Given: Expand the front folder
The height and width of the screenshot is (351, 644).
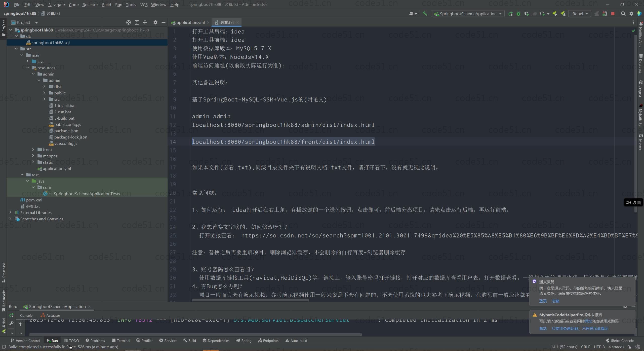Looking at the screenshot, I should [x=33, y=150].
